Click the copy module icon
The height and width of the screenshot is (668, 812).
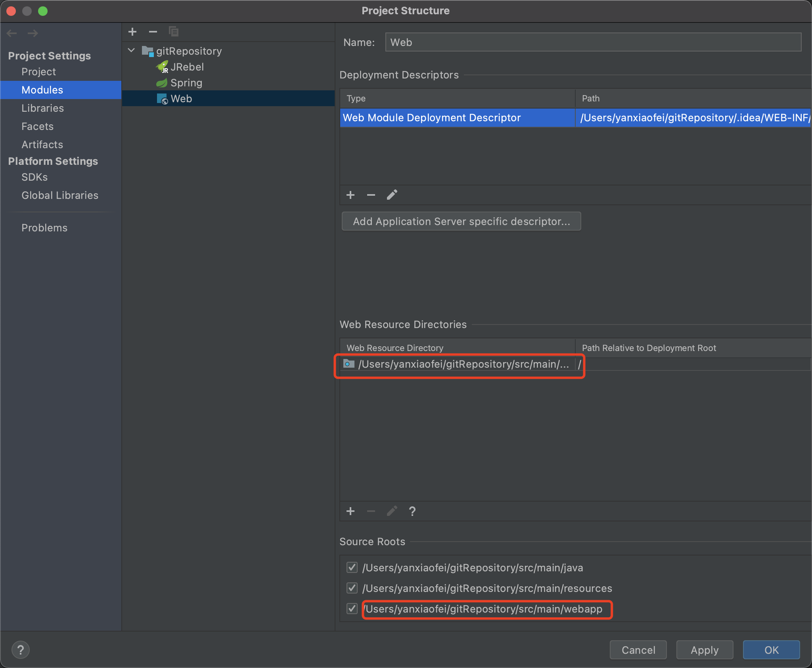coord(174,32)
